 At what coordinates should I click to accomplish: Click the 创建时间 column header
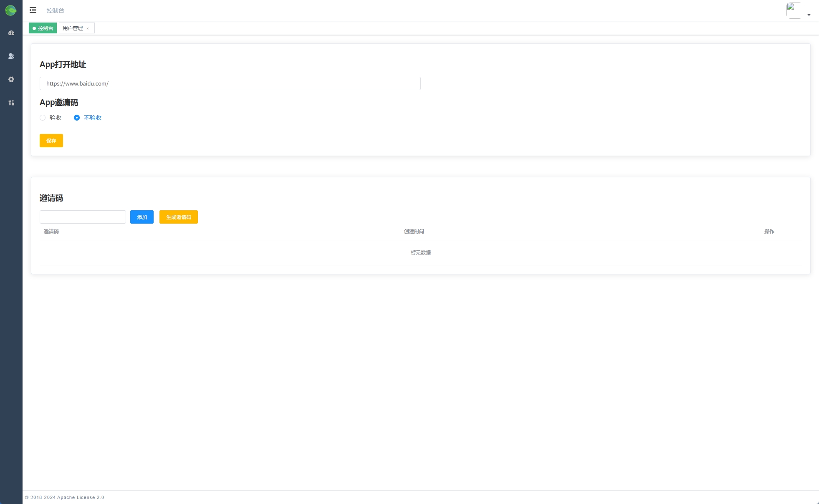pyautogui.click(x=414, y=232)
